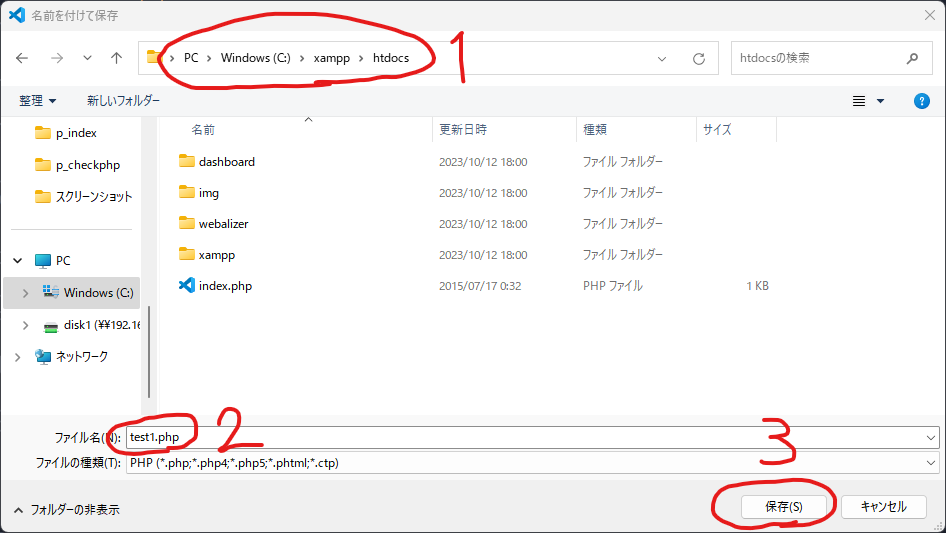This screenshot has height=533, width=946.
Task: Click the 保存(S) button
Action: click(x=784, y=507)
